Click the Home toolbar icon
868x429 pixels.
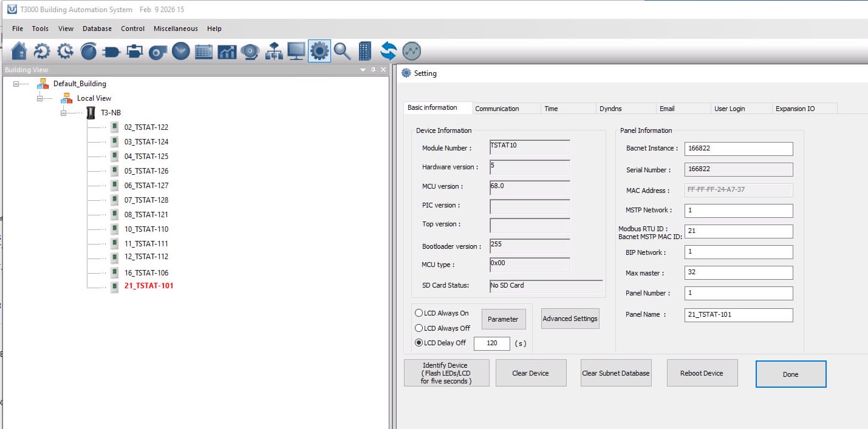tap(19, 52)
